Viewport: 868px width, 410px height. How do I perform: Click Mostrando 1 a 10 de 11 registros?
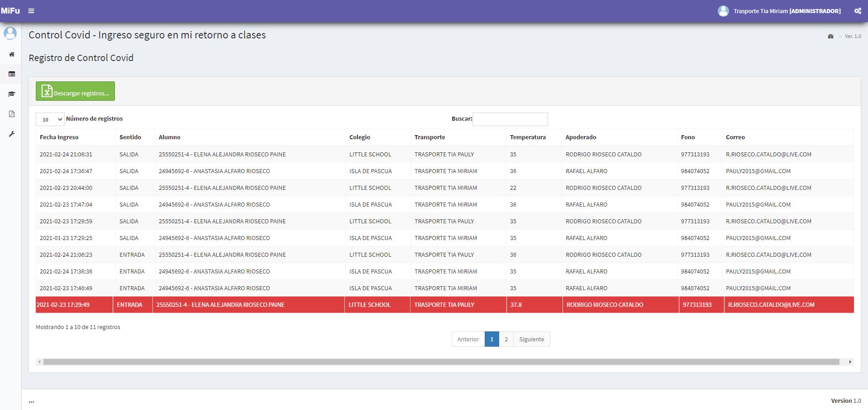(78, 327)
